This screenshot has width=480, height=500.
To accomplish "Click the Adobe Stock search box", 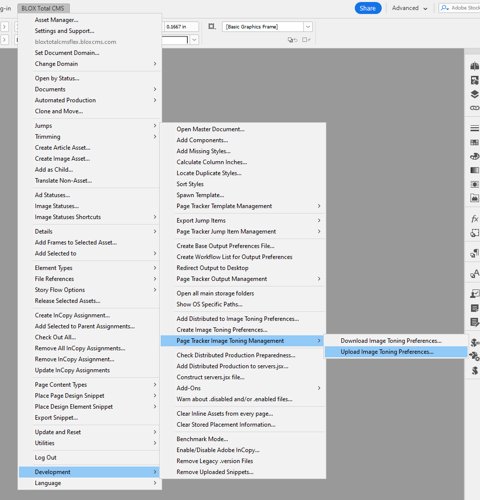I will pos(460,8).
